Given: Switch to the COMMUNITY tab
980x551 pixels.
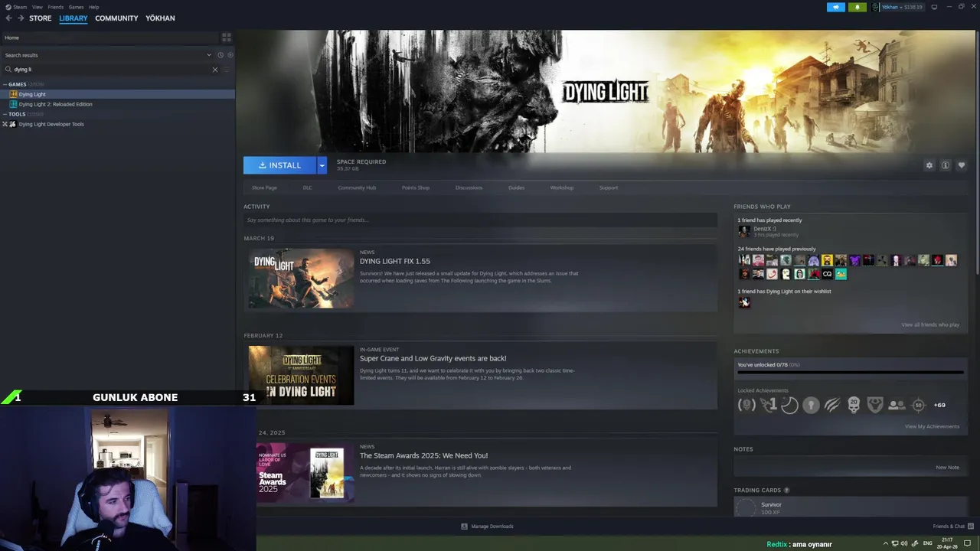Looking at the screenshot, I should [x=116, y=18].
